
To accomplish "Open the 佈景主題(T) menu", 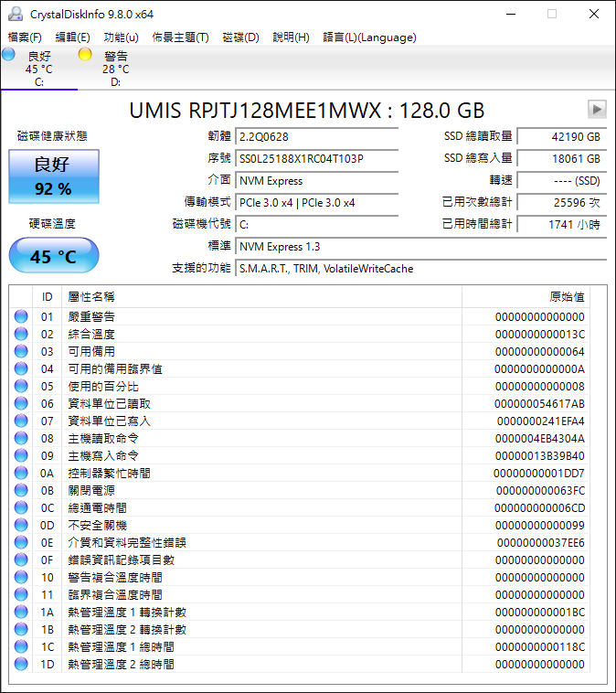I will (x=180, y=37).
